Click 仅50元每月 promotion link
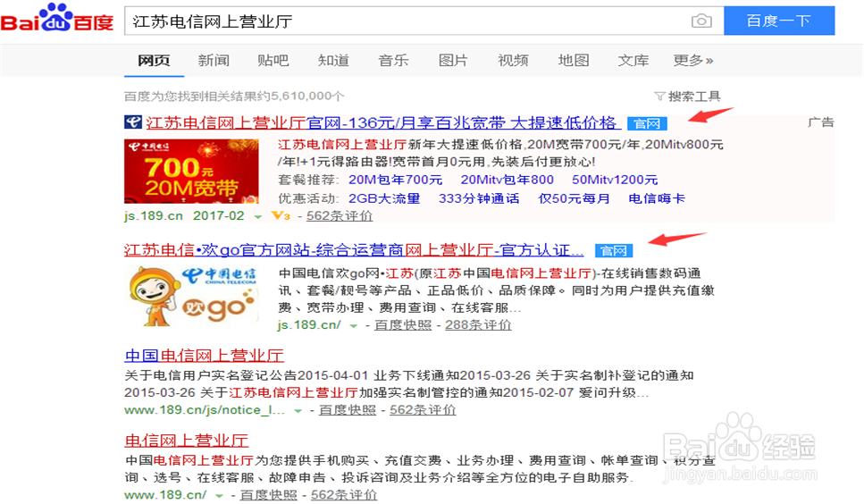 click(575, 198)
